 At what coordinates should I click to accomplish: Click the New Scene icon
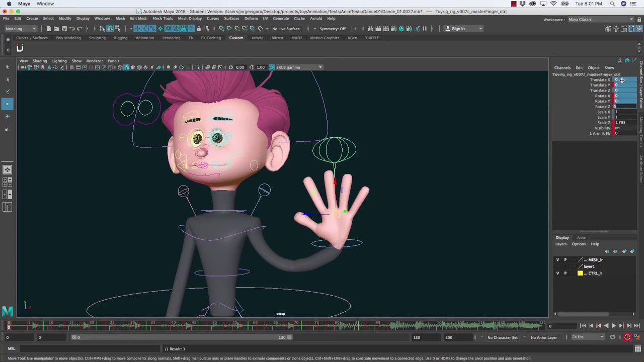(49, 29)
